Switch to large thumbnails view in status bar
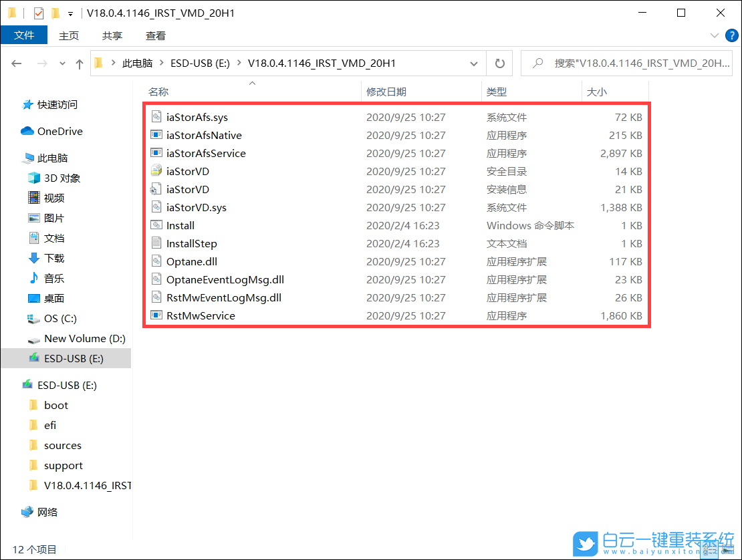The width and height of the screenshot is (742, 560). 729,549
